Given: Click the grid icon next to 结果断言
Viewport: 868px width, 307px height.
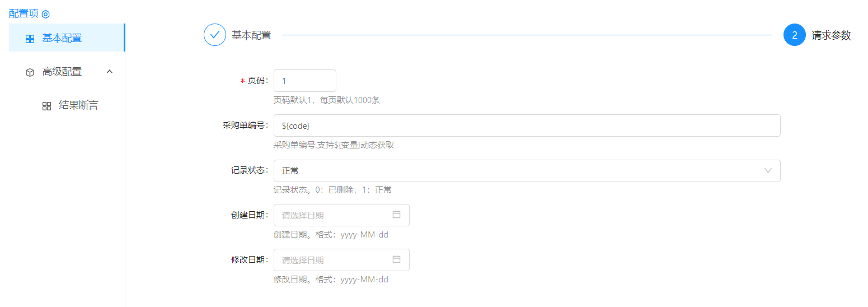Looking at the screenshot, I should pyautogui.click(x=47, y=106).
